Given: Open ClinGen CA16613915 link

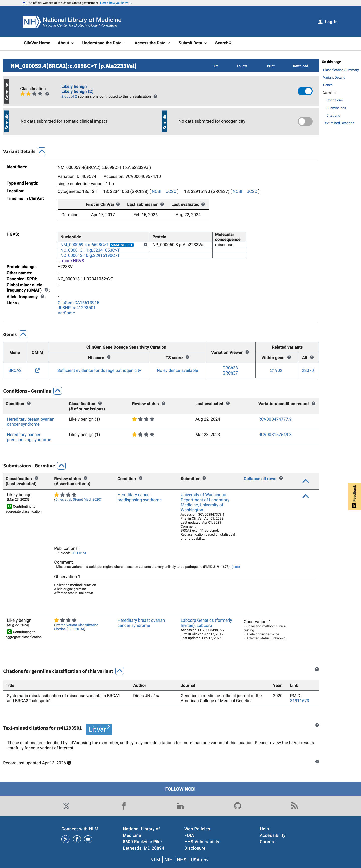Looking at the screenshot, I should [78, 303].
